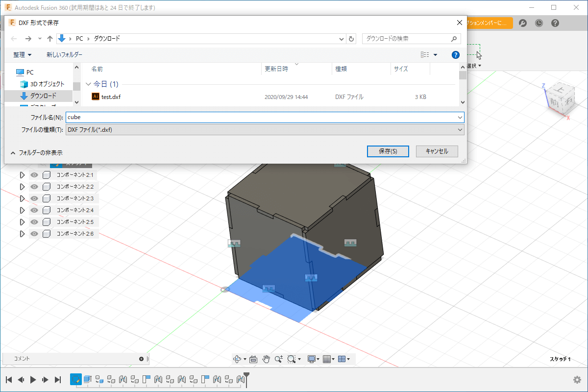Sort files by 更新日時 column
The width and height of the screenshot is (588, 392).
276,69
